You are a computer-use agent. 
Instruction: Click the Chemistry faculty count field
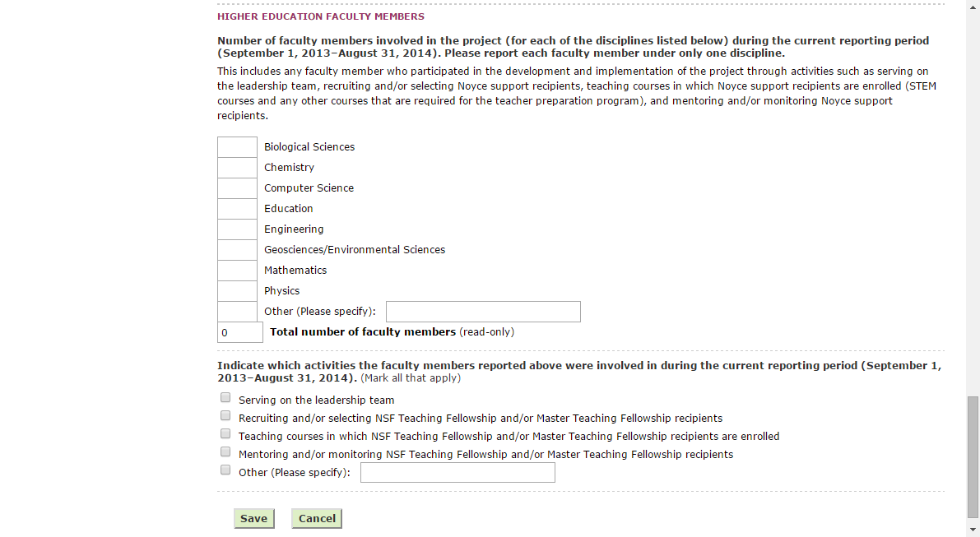coord(237,168)
